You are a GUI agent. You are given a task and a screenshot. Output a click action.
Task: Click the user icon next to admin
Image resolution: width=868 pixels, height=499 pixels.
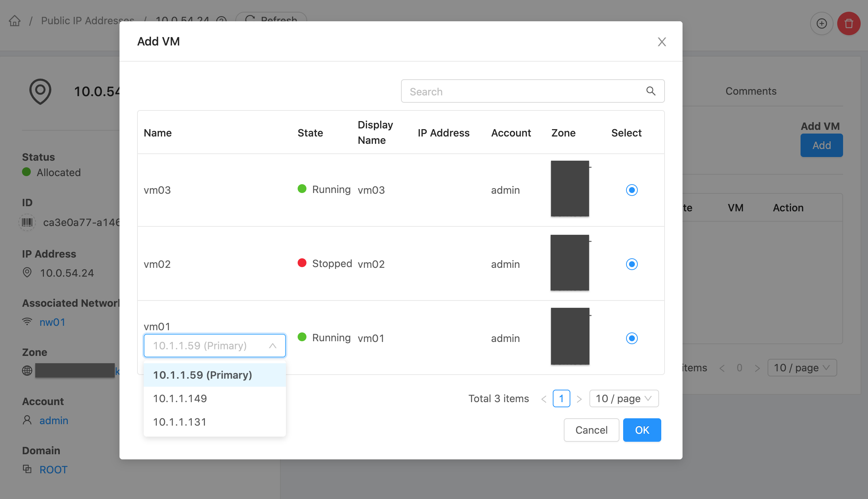(27, 420)
